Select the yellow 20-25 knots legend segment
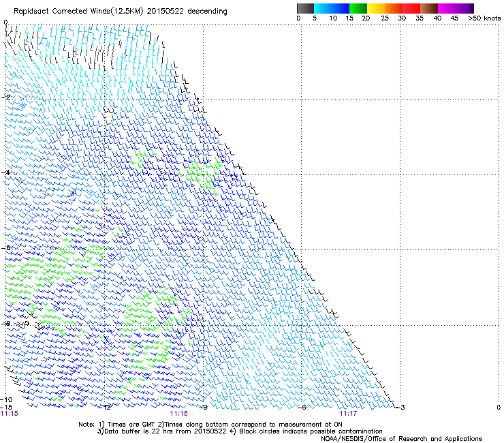Viewport: 504px width, 443px height. point(376,8)
